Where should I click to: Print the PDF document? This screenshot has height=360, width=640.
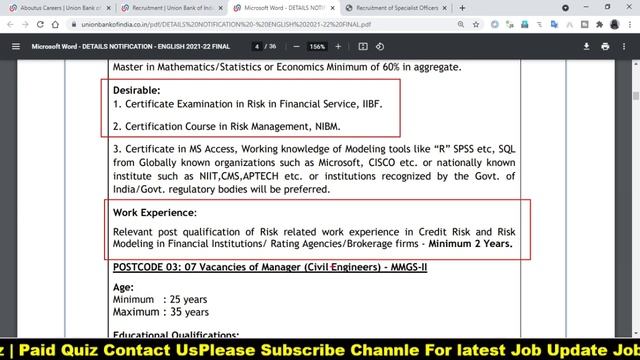pos(605,47)
